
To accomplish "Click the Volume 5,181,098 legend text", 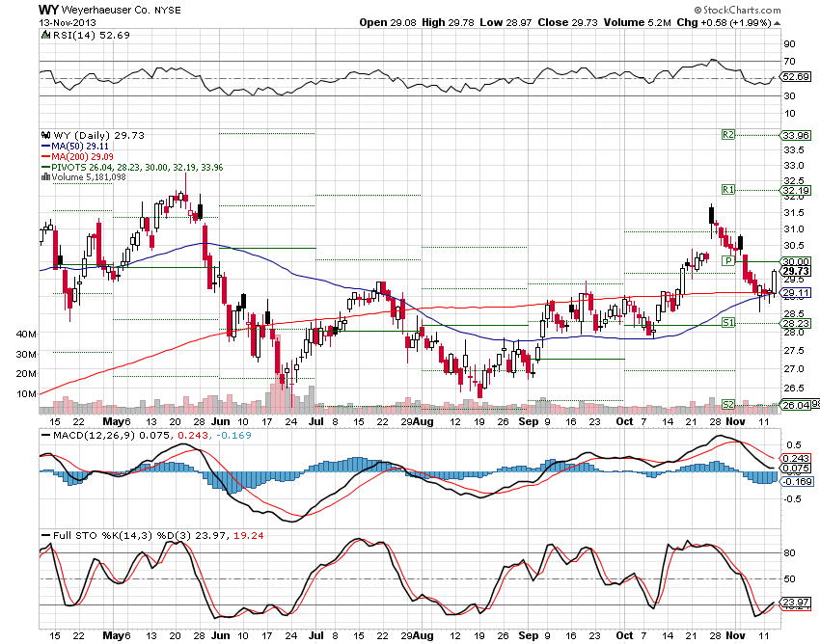I will coord(89,177).
